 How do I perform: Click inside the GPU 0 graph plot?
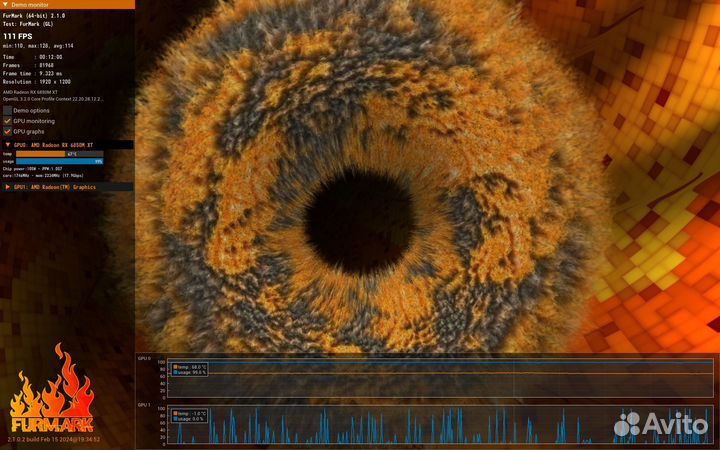(x=440, y=379)
